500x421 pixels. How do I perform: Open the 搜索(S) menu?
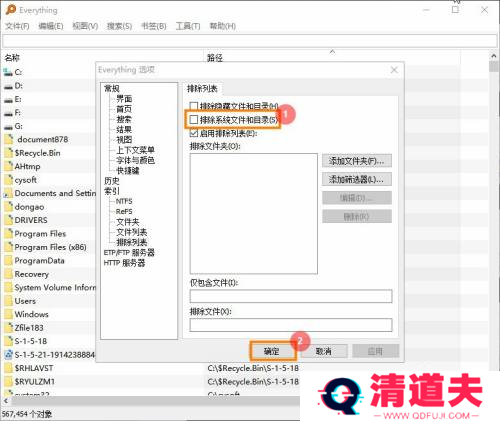pyautogui.click(x=119, y=26)
